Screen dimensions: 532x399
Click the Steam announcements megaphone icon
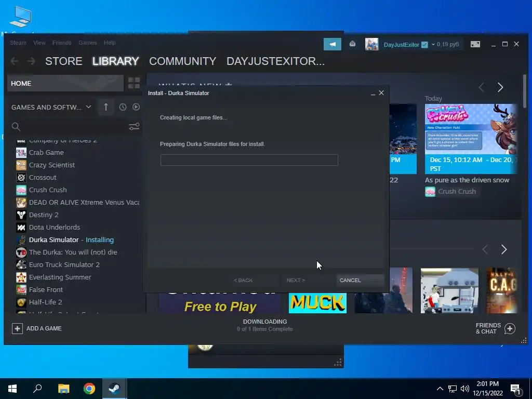tap(332, 44)
